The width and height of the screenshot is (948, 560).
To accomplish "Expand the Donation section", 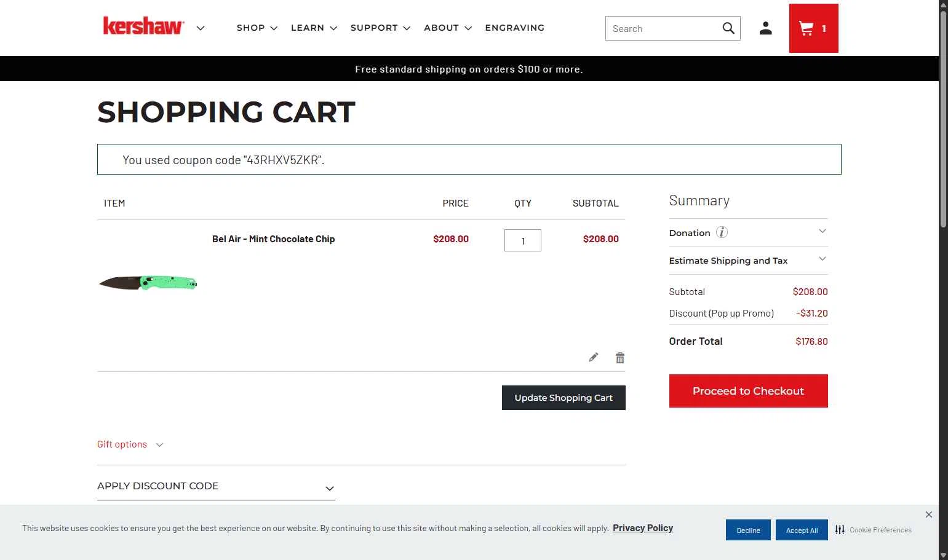I will (x=748, y=232).
